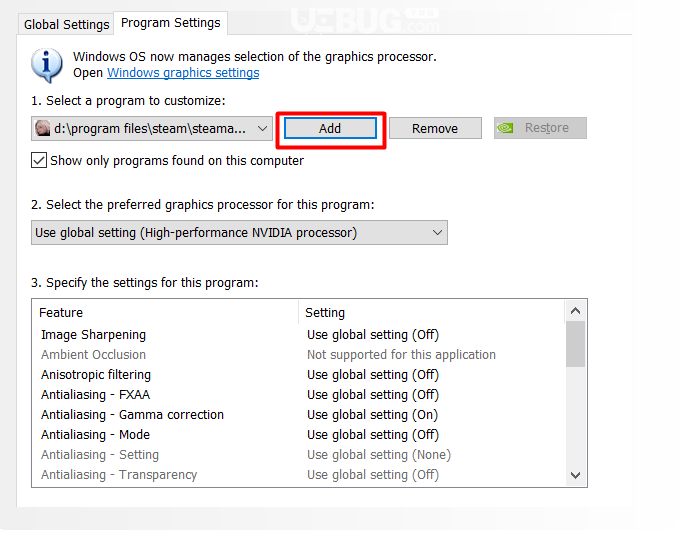
Task: Toggle Show only programs found checkbox
Action: pyautogui.click(x=39, y=160)
